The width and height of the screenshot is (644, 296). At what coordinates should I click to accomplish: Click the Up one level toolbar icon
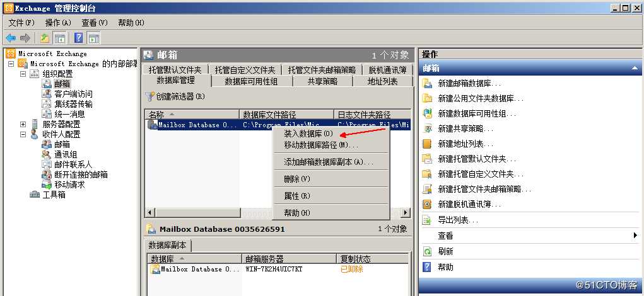(45, 38)
